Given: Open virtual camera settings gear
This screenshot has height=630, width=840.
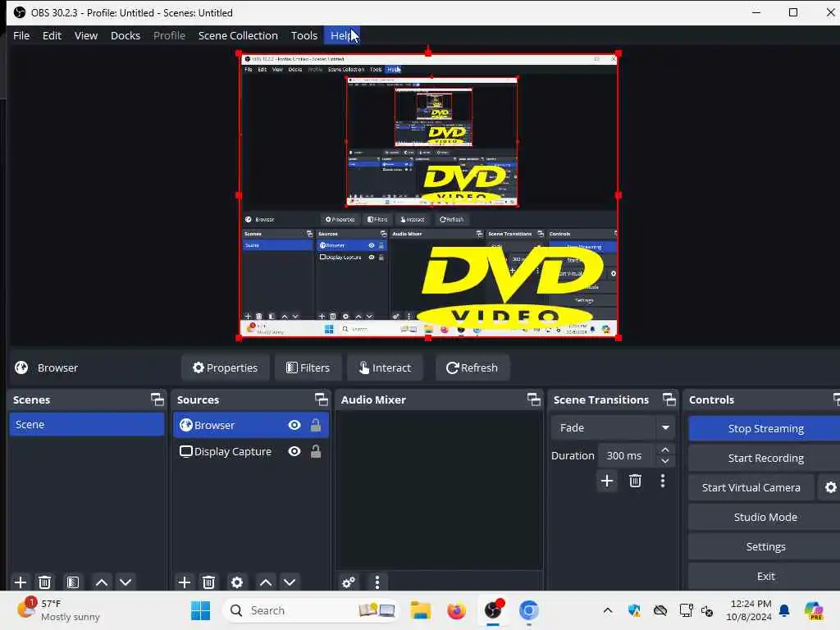Looking at the screenshot, I should pyautogui.click(x=830, y=487).
